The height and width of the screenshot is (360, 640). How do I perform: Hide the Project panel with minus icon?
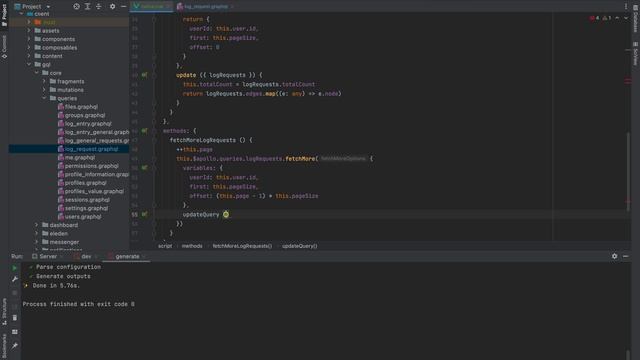tap(123, 7)
